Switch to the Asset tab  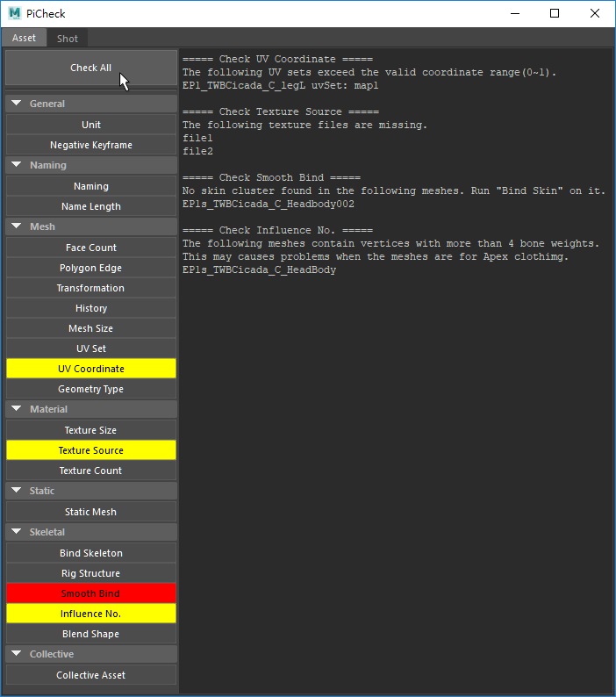(24, 39)
